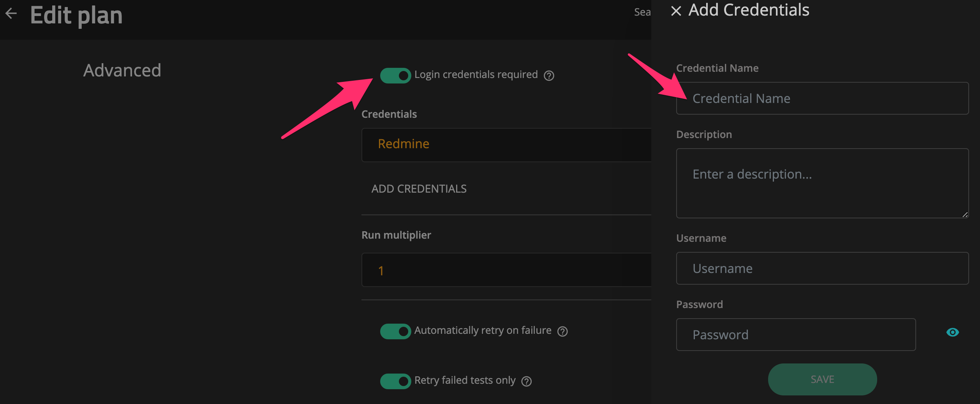
Task: Focus the Credential Name input field
Action: (x=822, y=98)
